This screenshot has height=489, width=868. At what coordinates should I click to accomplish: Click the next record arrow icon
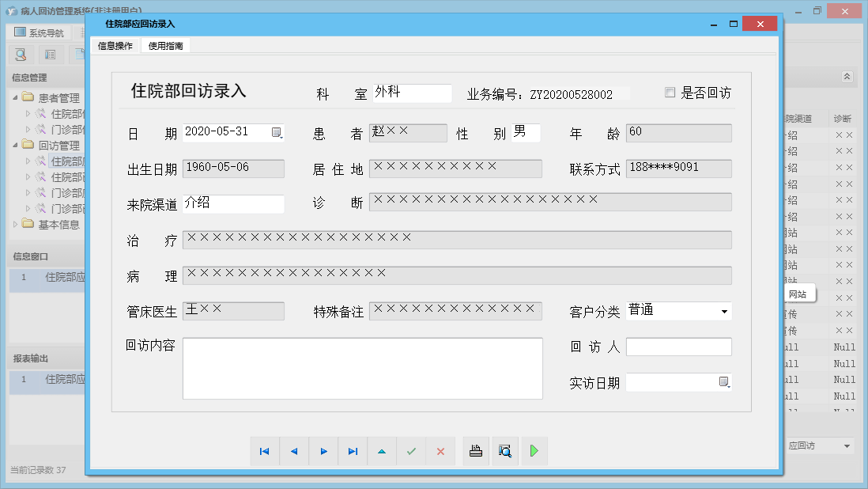pyautogui.click(x=323, y=451)
